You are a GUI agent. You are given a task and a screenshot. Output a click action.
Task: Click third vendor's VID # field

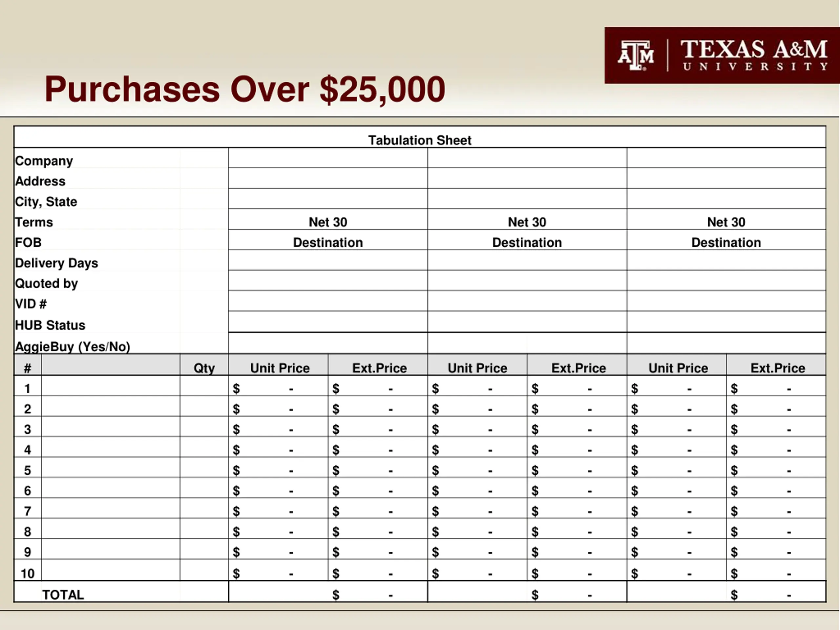pos(726,301)
